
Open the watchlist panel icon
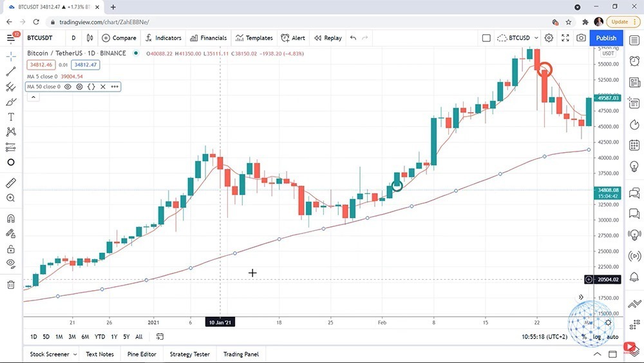click(634, 40)
